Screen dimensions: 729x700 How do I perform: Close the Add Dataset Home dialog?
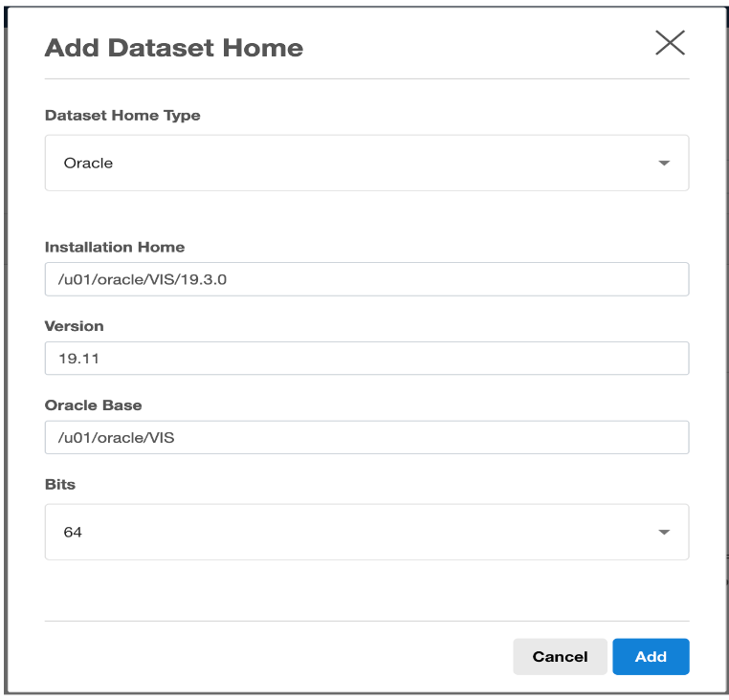pos(670,43)
